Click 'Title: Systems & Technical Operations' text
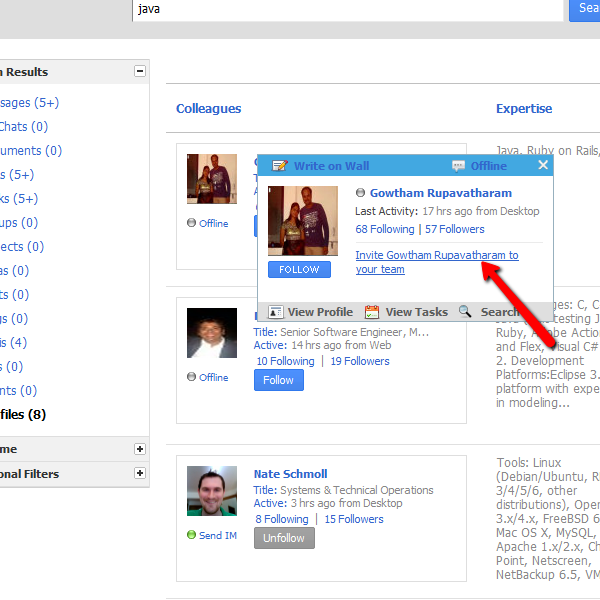Viewport: 600px width, 600px height. pos(343,490)
